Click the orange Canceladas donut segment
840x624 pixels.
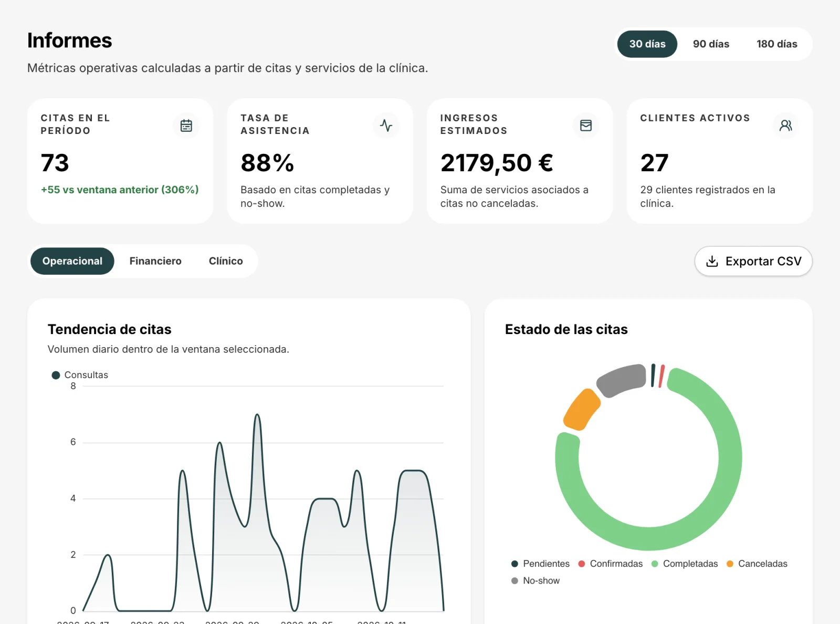point(581,410)
